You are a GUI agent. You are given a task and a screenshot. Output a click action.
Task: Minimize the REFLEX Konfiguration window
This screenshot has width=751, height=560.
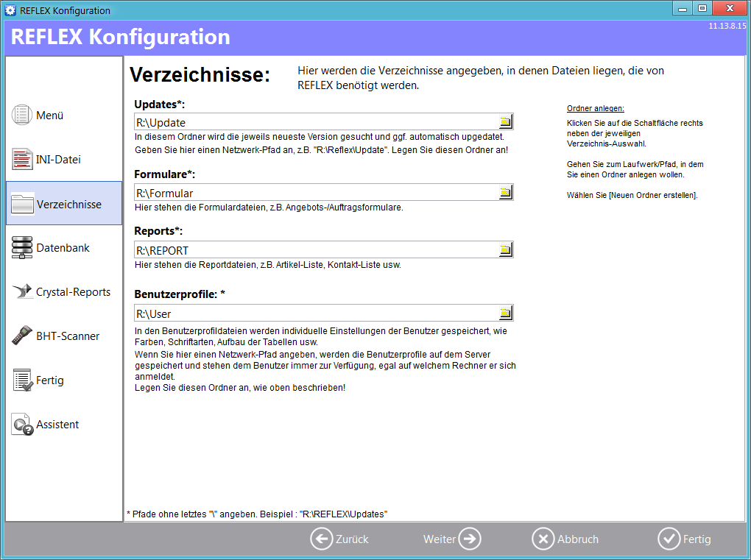click(x=683, y=8)
